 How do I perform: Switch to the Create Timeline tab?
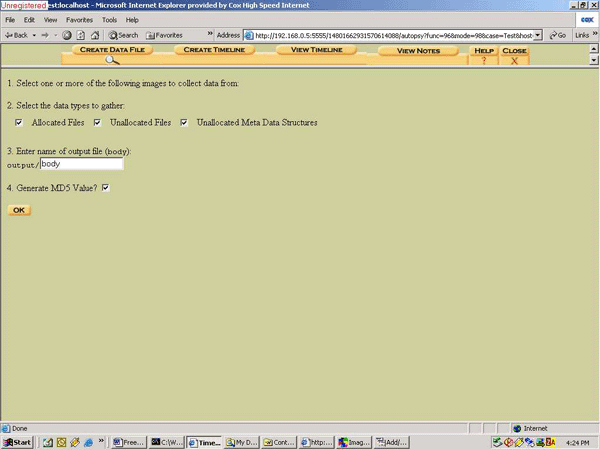213,50
